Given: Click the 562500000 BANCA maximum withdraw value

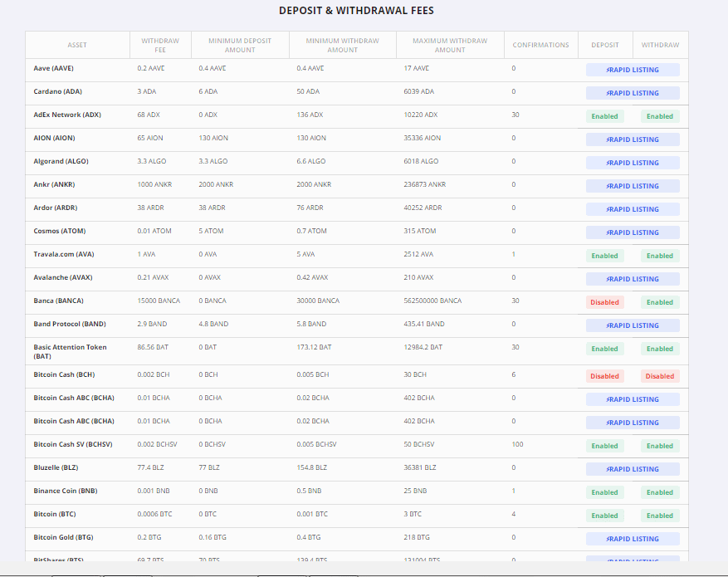Looking at the screenshot, I should [x=432, y=301].
